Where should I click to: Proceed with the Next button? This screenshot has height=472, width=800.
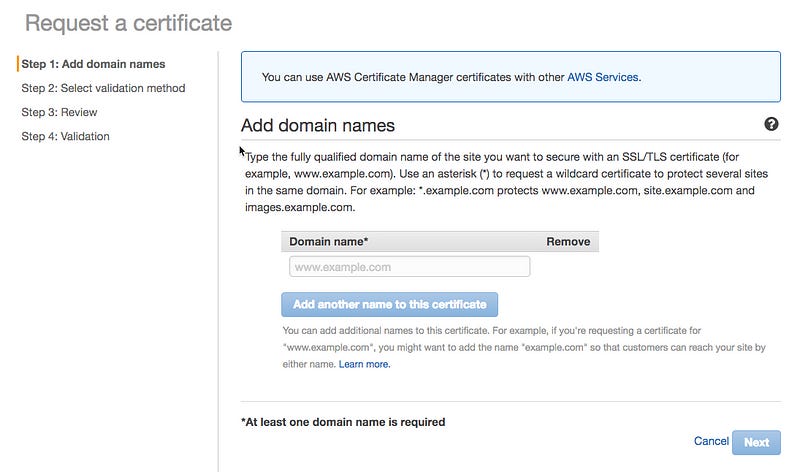point(756,442)
